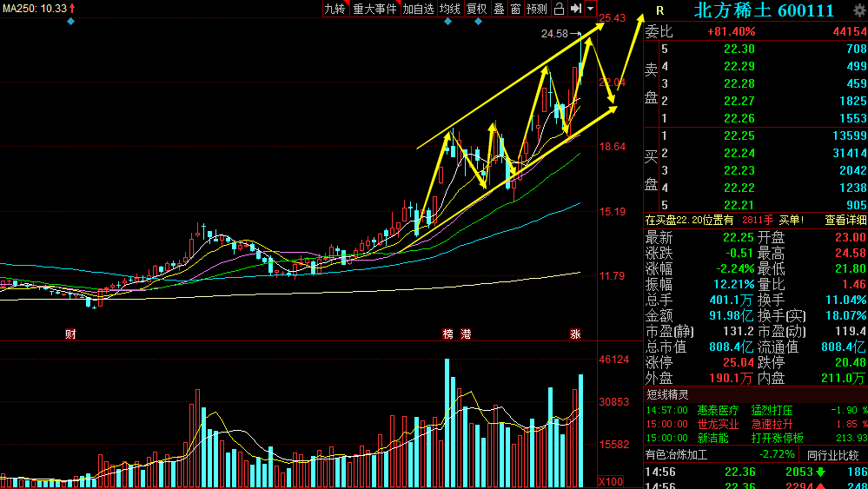Select the MA250: 10.33 indicator label
This screenshot has width=868, height=489.
tap(39, 9)
